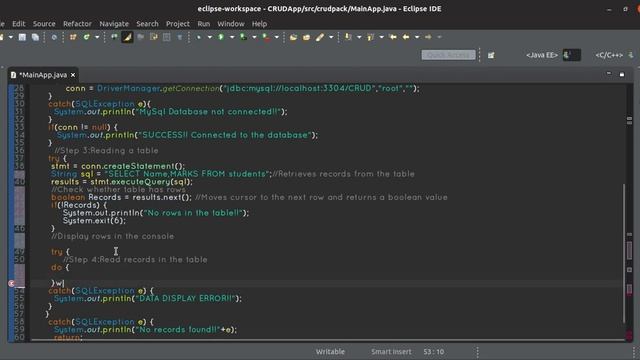The width and height of the screenshot is (640, 360).
Task: Click the External Tools run icon
Action: pyautogui.click(x=266, y=37)
